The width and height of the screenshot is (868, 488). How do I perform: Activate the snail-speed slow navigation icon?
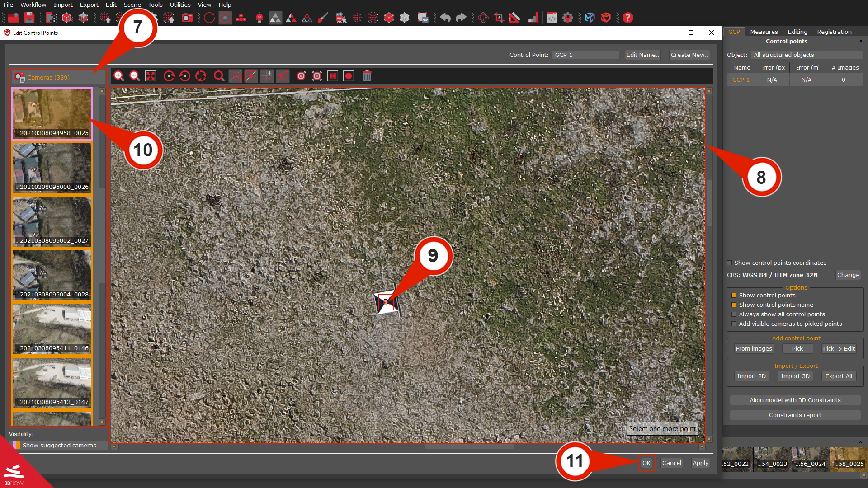click(x=283, y=76)
